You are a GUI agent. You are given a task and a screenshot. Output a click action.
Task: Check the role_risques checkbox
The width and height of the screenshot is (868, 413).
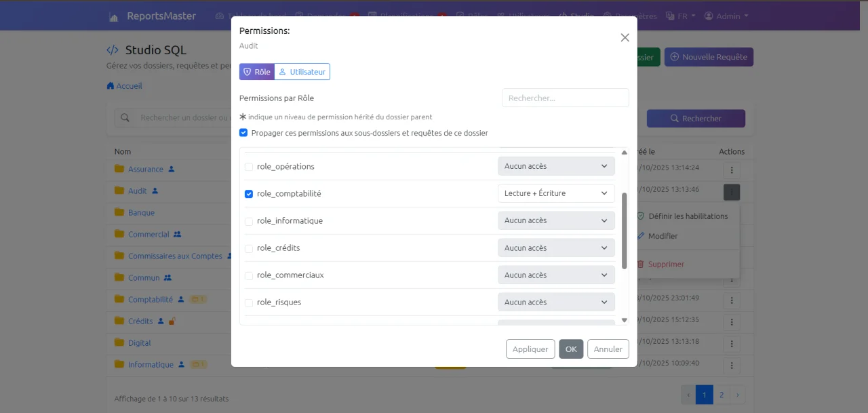click(x=249, y=302)
